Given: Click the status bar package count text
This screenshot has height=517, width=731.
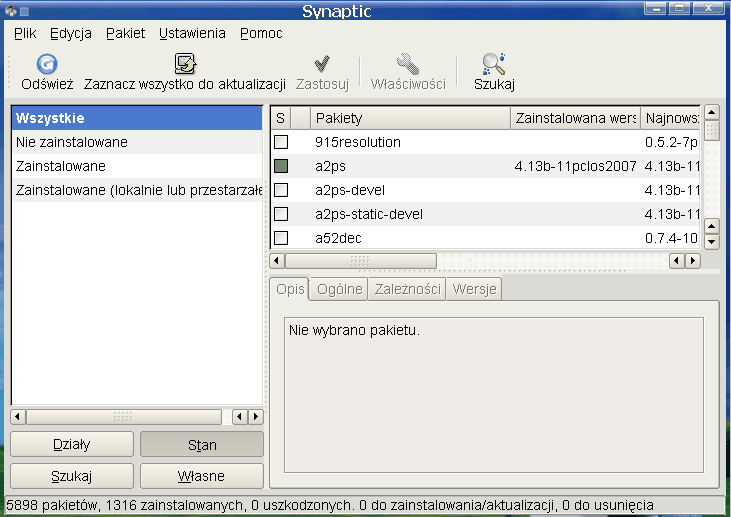Looking at the screenshot, I should [x=330, y=505].
